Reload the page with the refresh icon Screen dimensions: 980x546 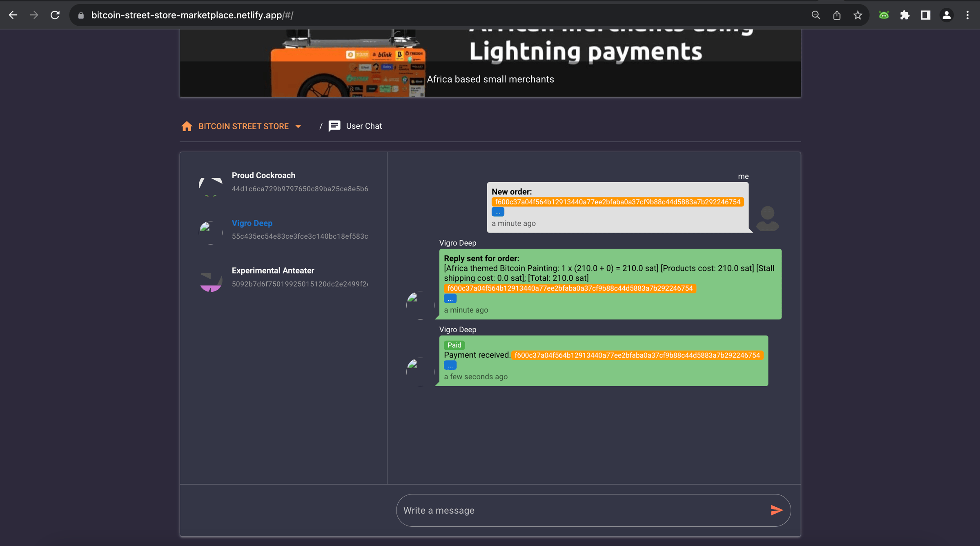(x=55, y=15)
